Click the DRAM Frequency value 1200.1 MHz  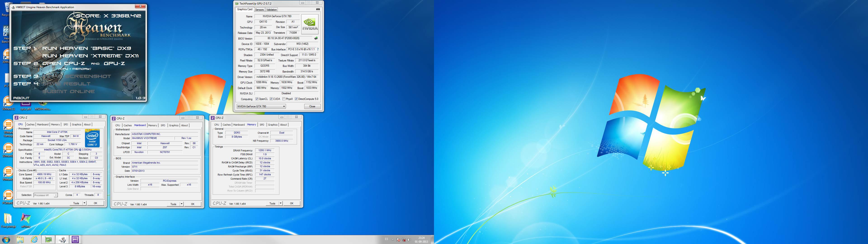264,151
